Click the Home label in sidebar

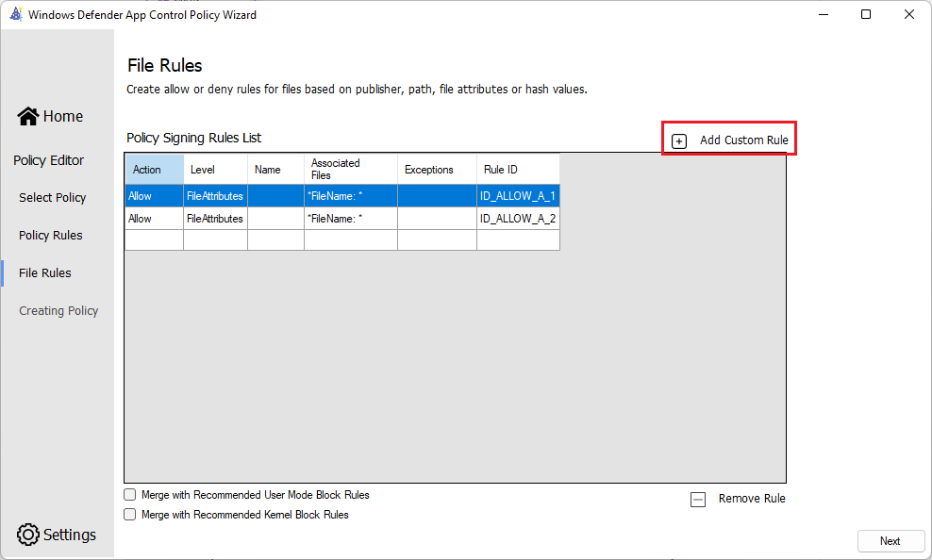63,116
